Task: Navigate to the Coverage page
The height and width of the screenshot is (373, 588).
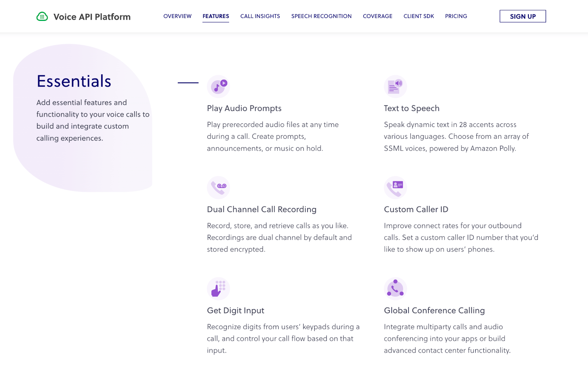Action: pyautogui.click(x=377, y=16)
